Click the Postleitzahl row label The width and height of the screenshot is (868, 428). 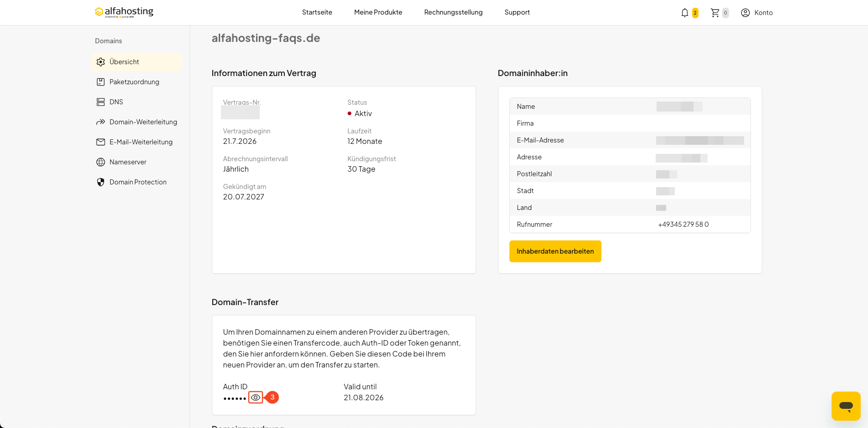[534, 174]
